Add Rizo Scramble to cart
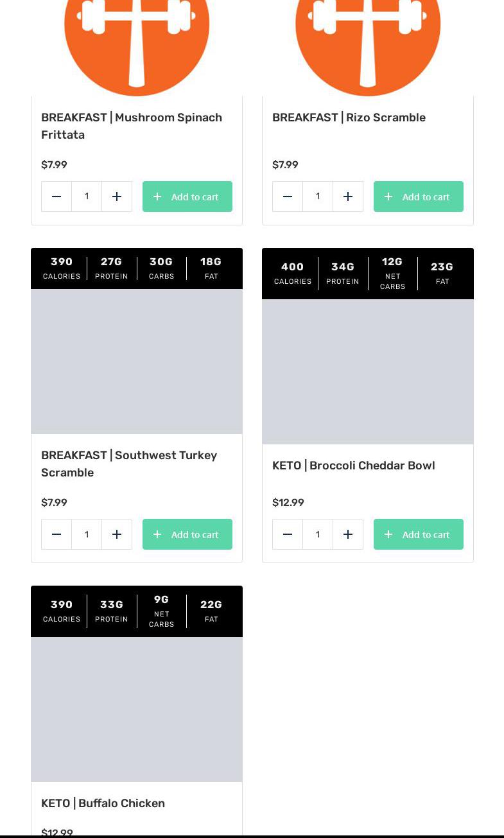Image resolution: width=504 pixels, height=838 pixels. pyautogui.click(x=419, y=196)
